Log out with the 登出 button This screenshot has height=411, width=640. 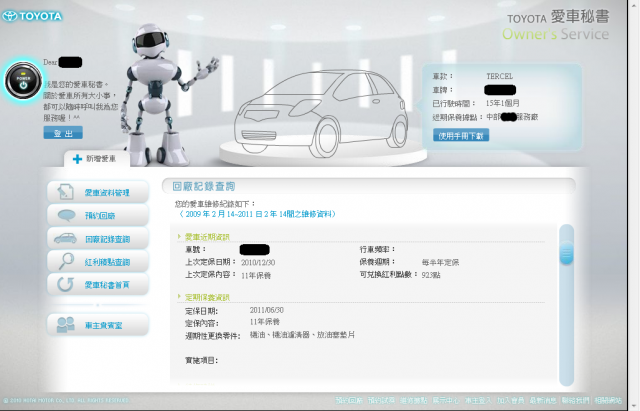[63, 133]
